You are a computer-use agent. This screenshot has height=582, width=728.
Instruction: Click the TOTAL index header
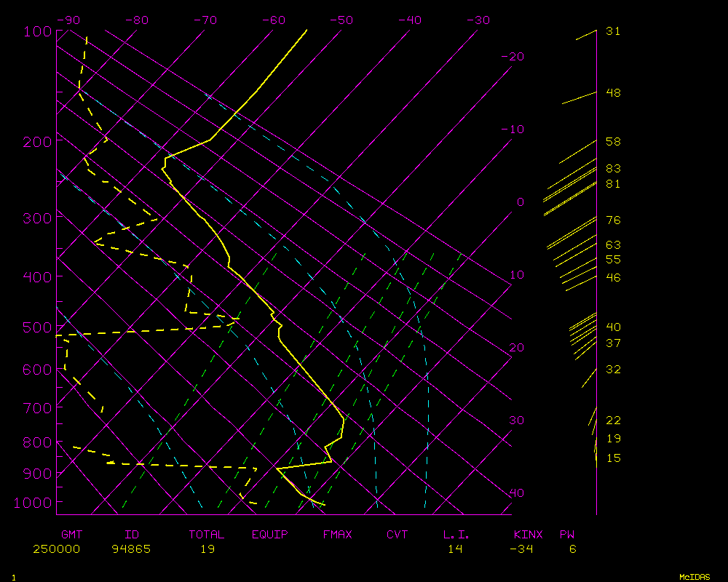click(x=207, y=535)
